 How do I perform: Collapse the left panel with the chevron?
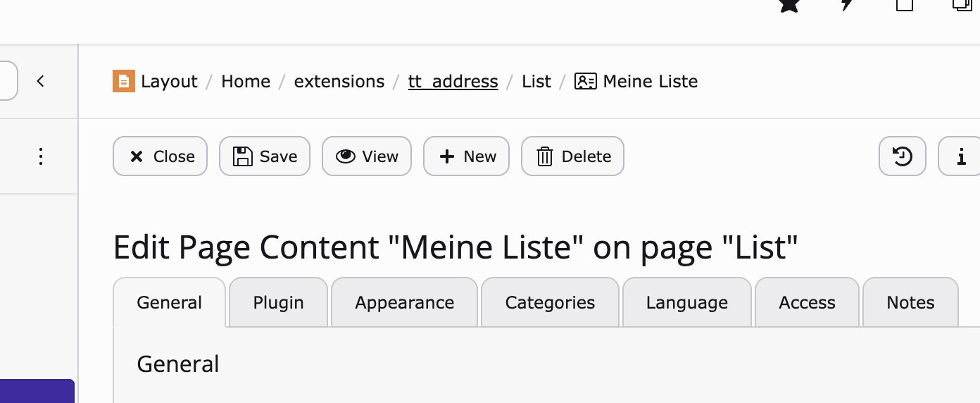tap(41, 82)
